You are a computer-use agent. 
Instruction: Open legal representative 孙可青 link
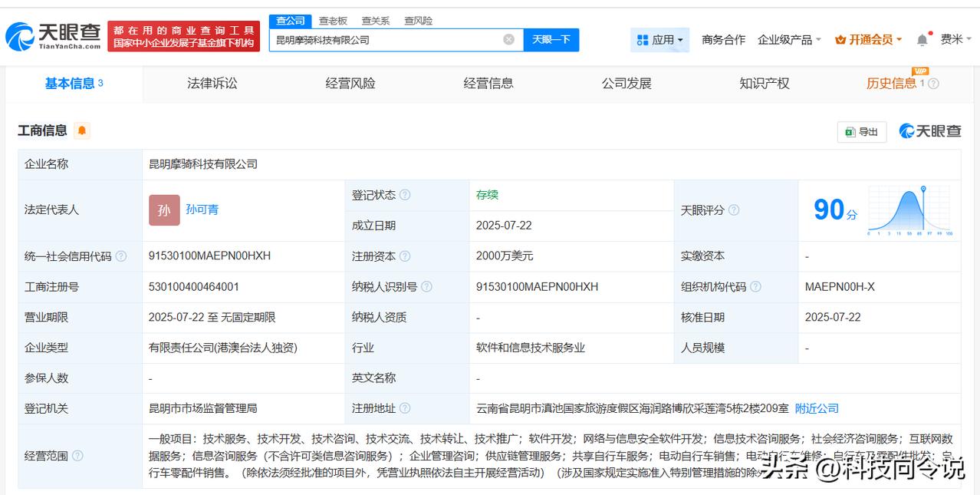[x=202, y=210]
